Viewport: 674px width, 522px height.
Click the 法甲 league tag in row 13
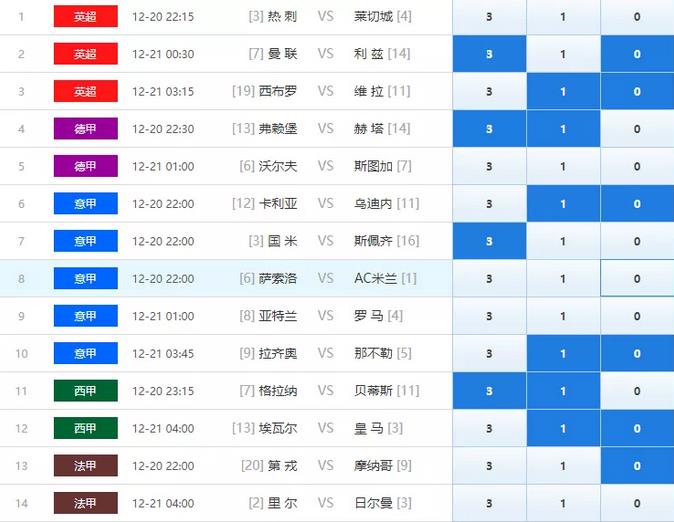[x=86, y=465]
